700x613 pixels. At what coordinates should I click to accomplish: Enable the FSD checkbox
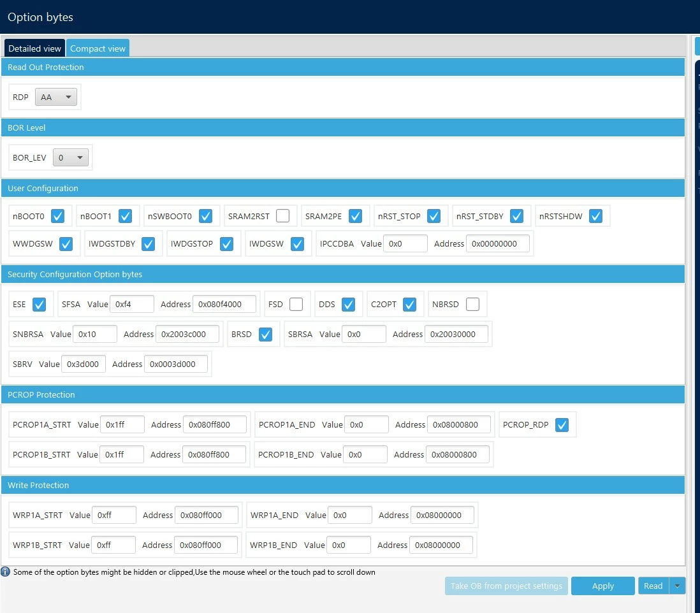coord(296,304)
